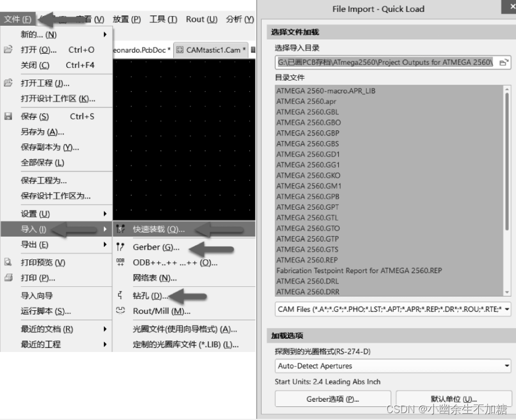Choose Open from the File menu
This screenshot has height=420, width=516.
click(57, 50)
